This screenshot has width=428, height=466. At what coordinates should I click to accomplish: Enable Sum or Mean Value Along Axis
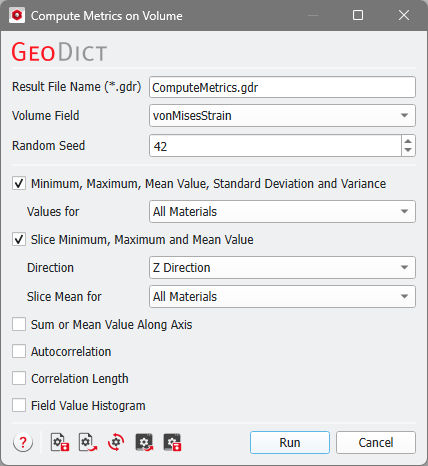(x=19, y=324)
